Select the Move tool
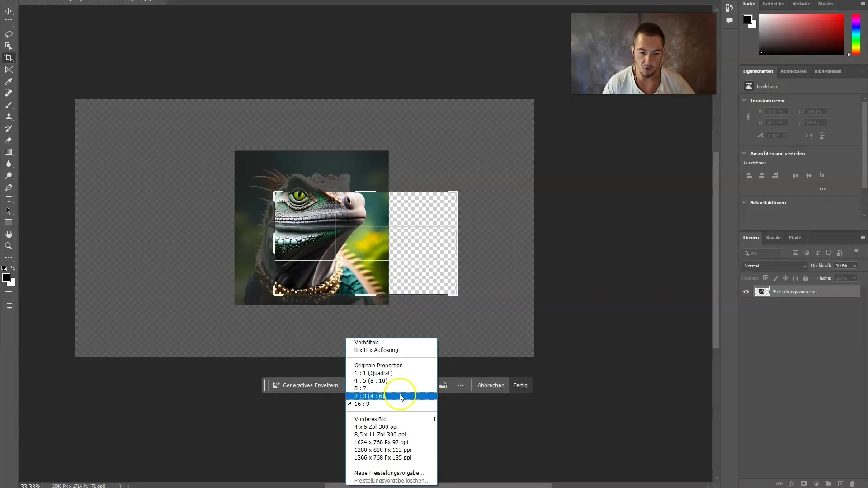 [9, 11]
